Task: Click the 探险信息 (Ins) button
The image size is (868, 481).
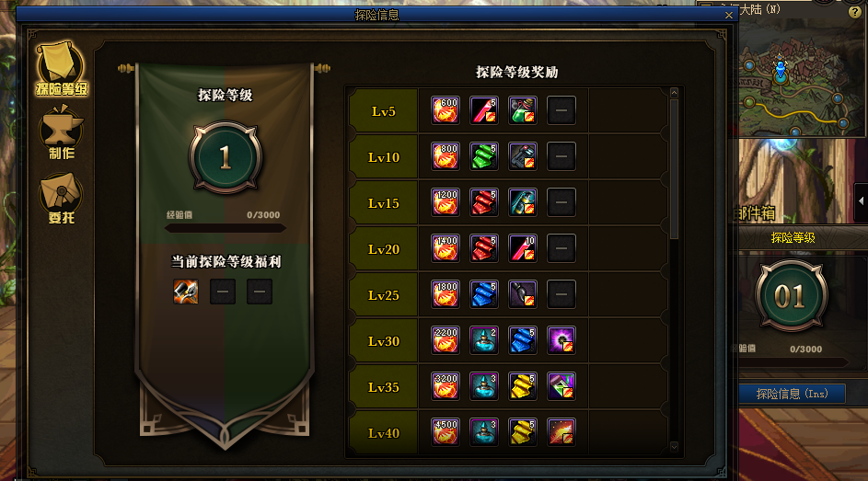Action: point(792,394)
